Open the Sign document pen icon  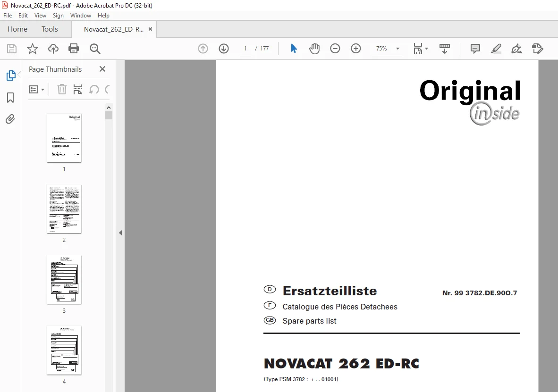coord(517,49)
